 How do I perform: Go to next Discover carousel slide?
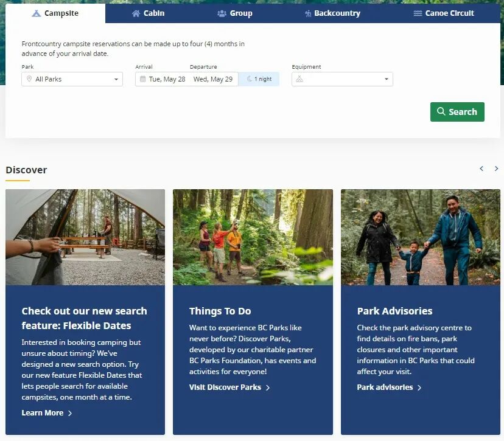point(496,168)
